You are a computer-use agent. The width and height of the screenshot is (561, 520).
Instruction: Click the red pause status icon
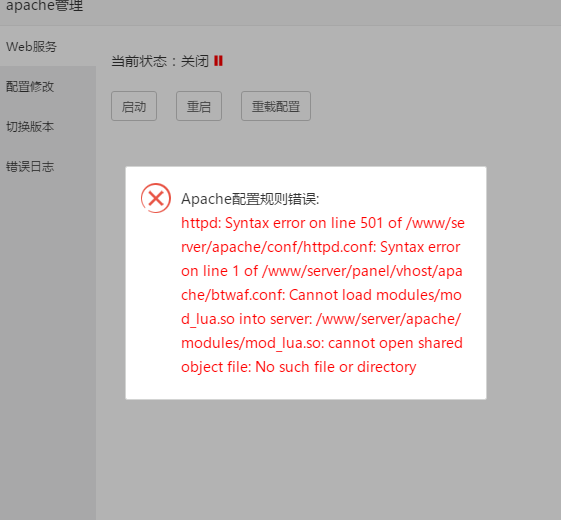(218, 61)
